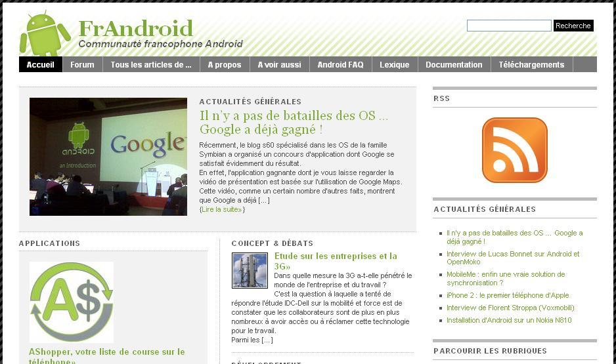Open the orange RSS feed icon
The width and height of the screenshot is (616, 364).
[515, 150]
